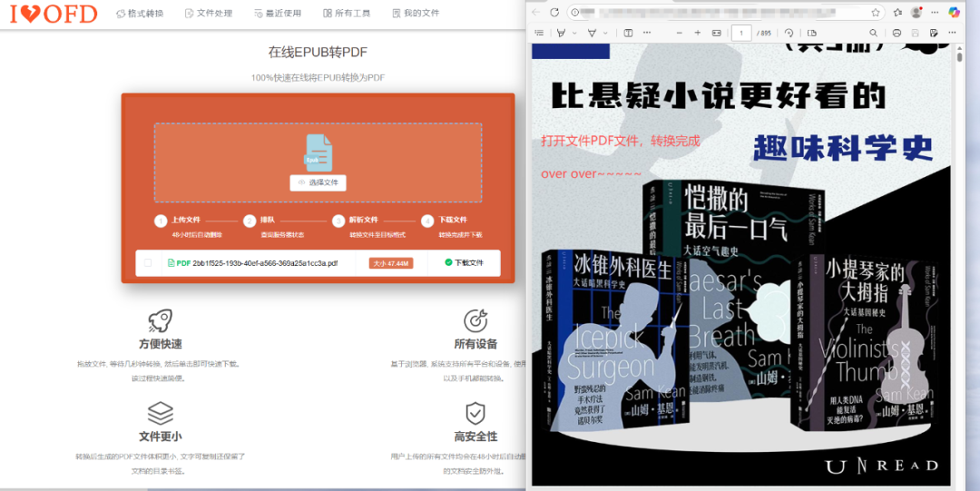The width and height of the screenshot is (980, 491).
Task: Select the PDF draw tool
Action: (x=592, y=33)
